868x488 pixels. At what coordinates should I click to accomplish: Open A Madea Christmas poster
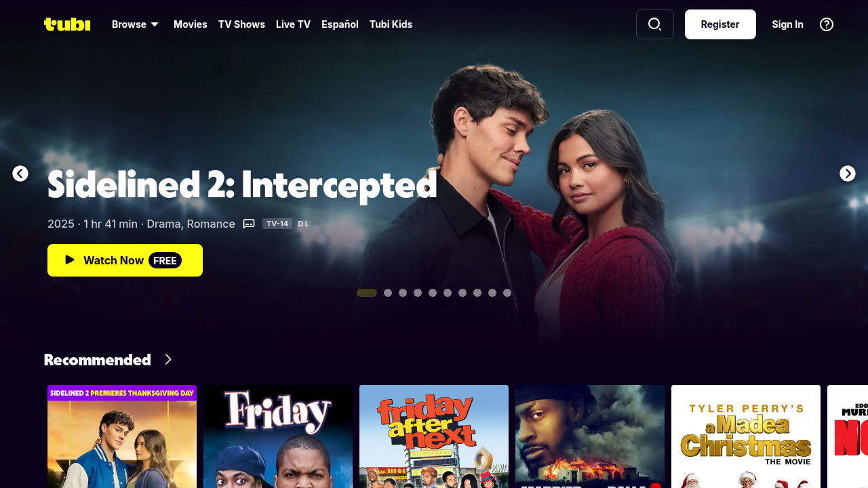(746, 436)
